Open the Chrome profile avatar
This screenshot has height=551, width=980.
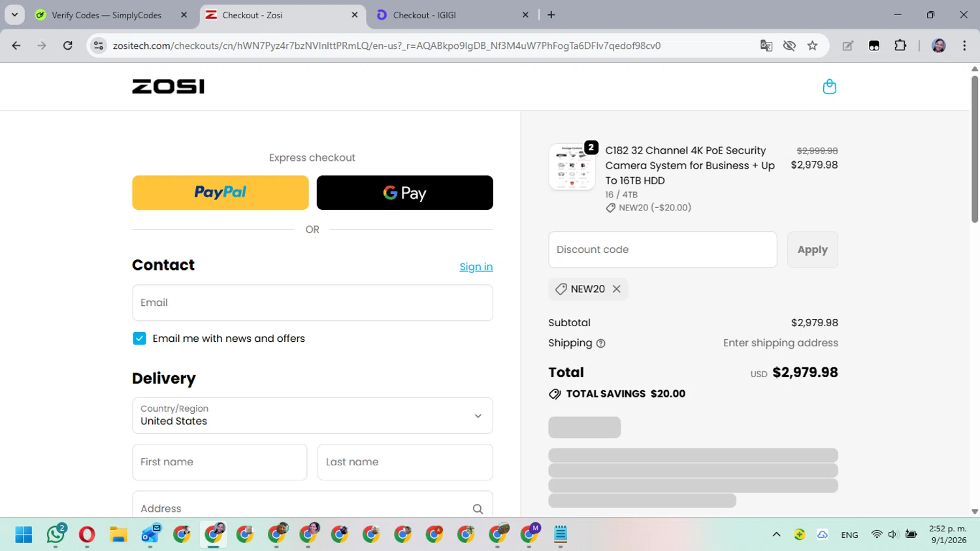coord(939,46)
